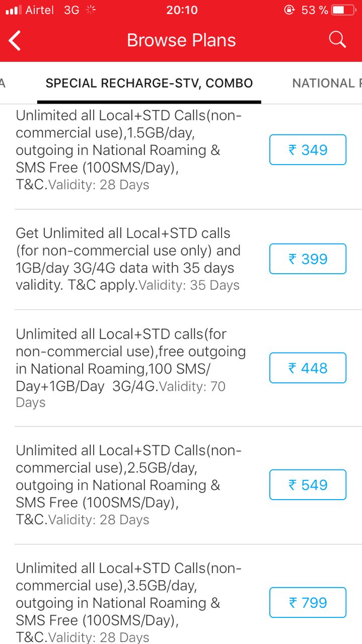362x644 pixels.
Task: Switch to the partially hidden left tab
Action: click(x=3, y=83)
